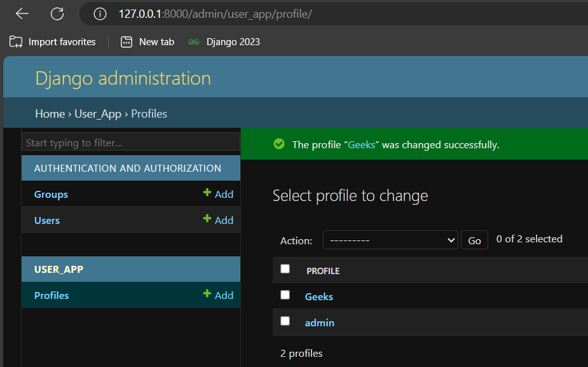Open the New tab bookmark
This screenshot has width=588, height=367.
click(147, 42)
